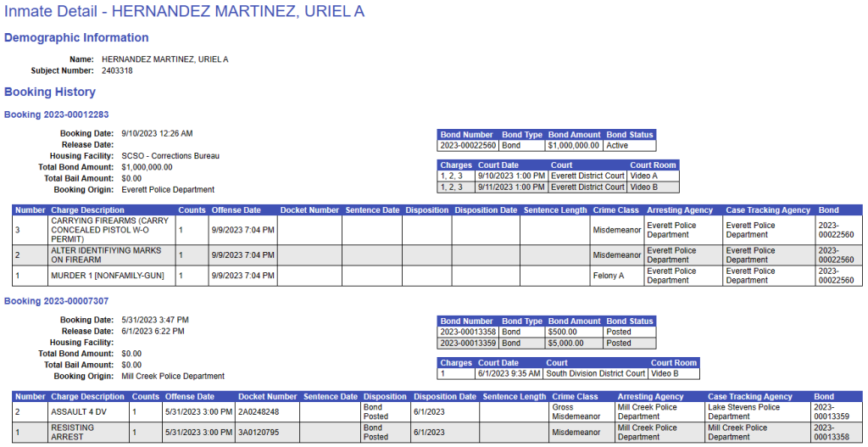Select MURDER 1 [NONFAMILY-GUN] charge
This screenshot has height=447, width=868.
coord(111,276)
